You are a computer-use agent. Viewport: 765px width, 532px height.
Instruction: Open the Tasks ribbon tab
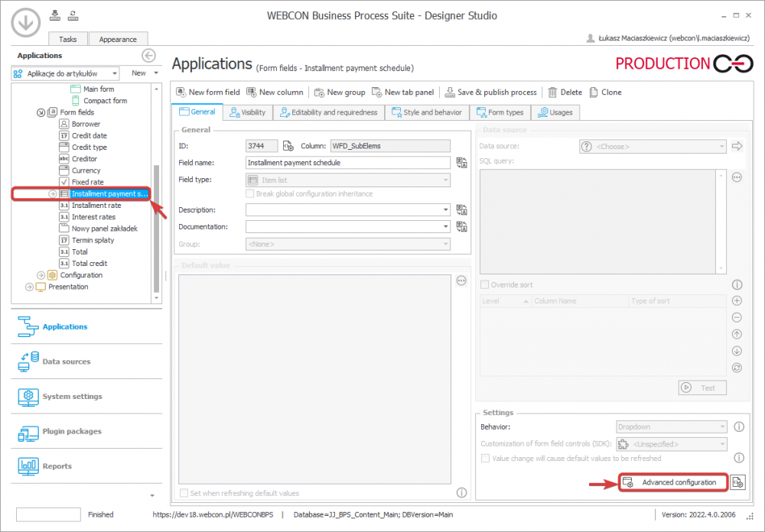point(68,39)
